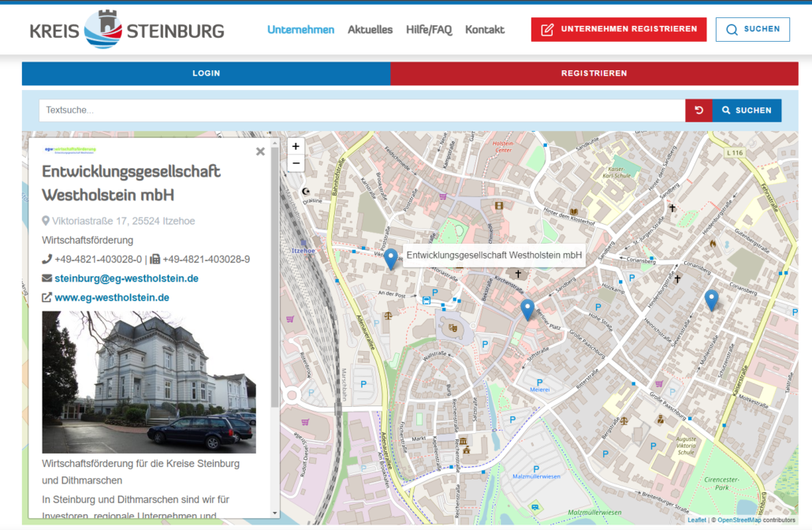
Task: Switch to the Registrieren tab
Action: click(x=594, y=73)
